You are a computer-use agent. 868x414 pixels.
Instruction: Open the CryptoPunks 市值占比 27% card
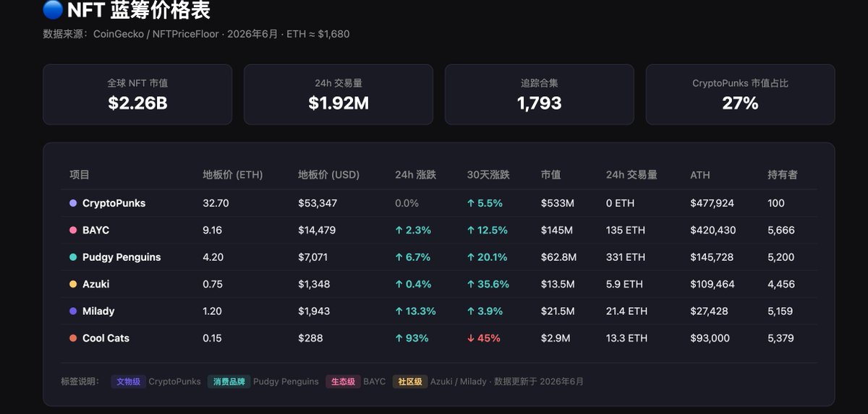tap(740, 95)
